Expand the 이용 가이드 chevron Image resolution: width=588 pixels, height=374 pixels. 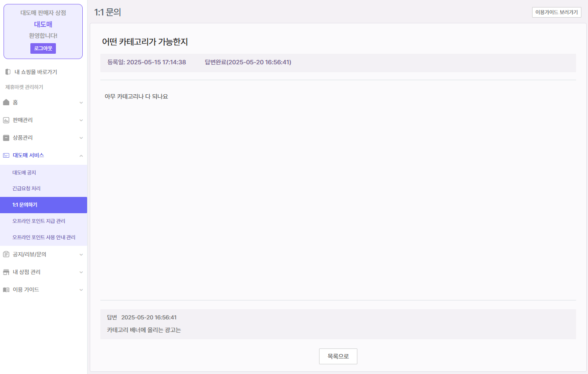tap(81, 290)
